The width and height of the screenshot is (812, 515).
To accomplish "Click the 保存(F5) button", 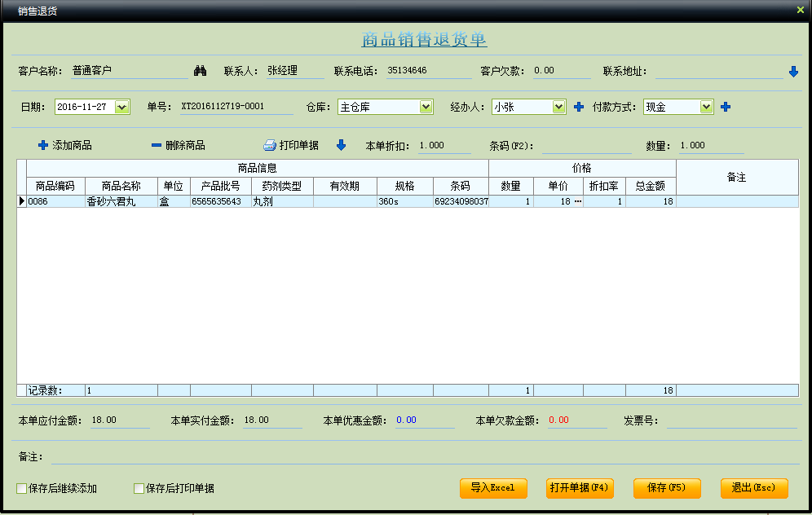I will pyautogui.click(x=667, y=488).
